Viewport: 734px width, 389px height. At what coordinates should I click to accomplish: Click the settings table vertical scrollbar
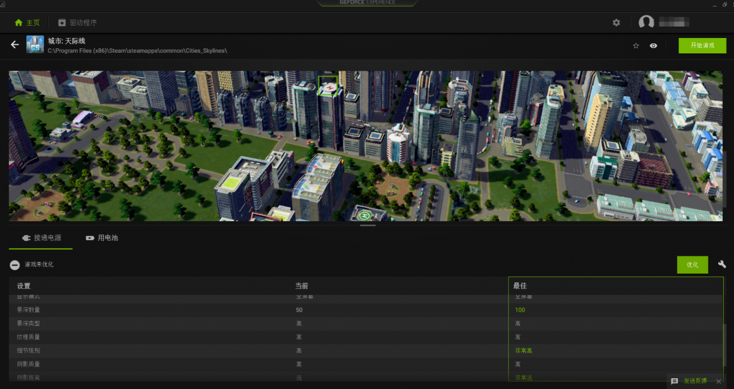tap(726, 346)
